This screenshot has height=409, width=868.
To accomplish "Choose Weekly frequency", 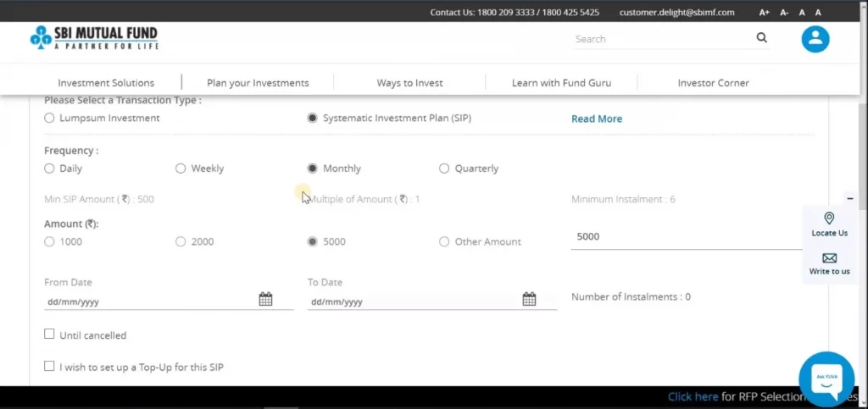I will pos(181,169).
